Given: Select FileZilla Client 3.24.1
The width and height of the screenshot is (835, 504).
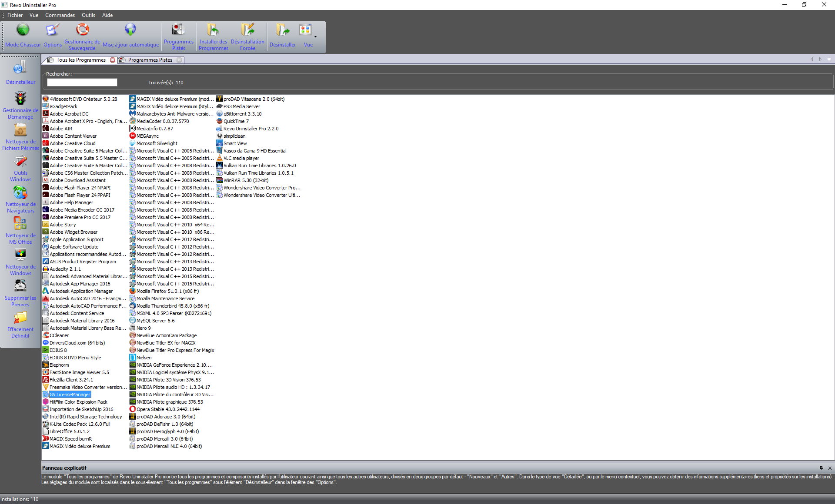Looking at the screenshot, I should (x=68, y=380).
